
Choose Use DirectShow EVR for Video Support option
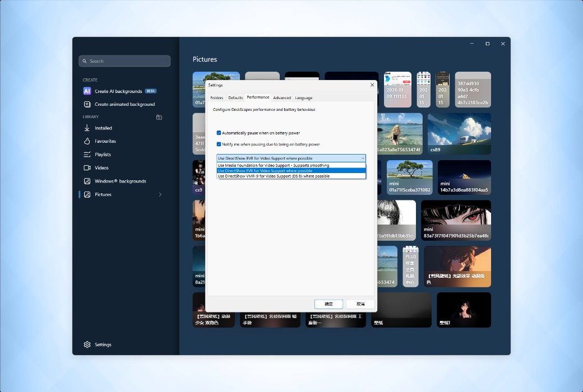click(291, 171)
